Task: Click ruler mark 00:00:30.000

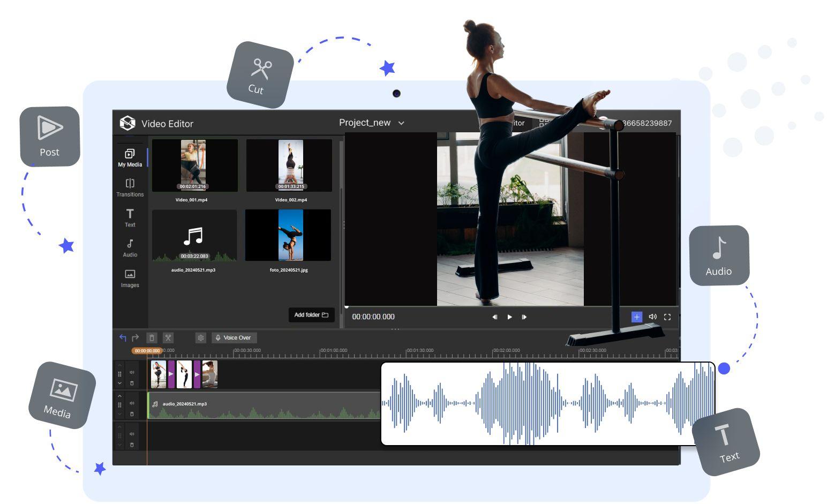Action: (247, 350)
